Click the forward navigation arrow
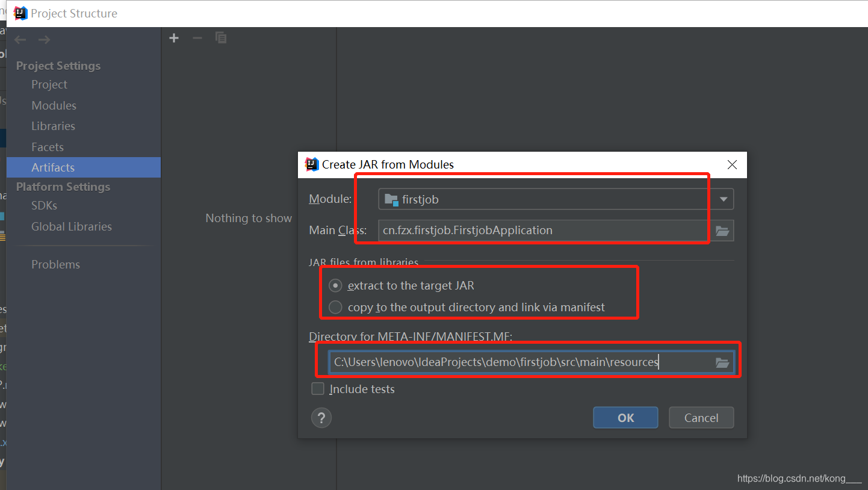The width and height of the screenshot is (868, 490). tap(44, 40)
